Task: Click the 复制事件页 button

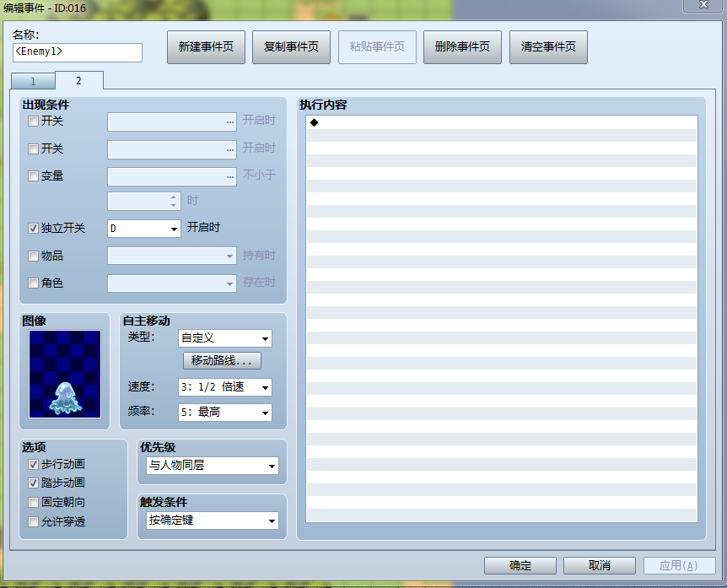Action: (x=291, y=47)
